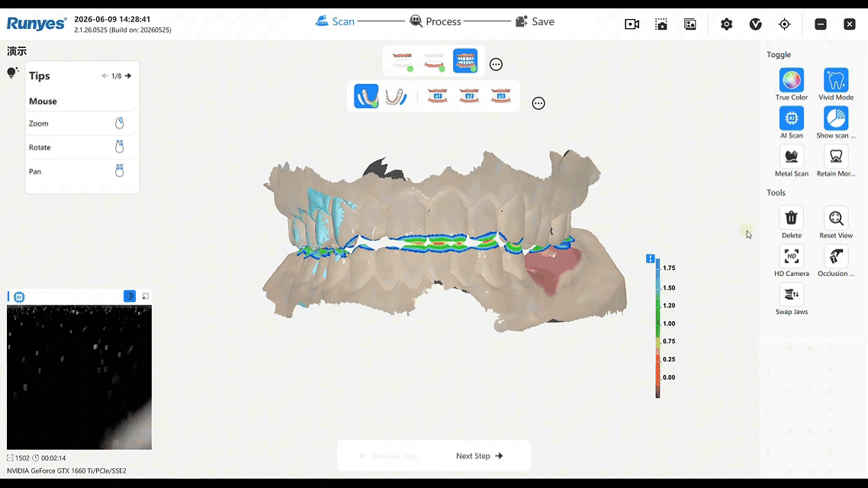Select the upper jaw scan icon

click(402, 61)
